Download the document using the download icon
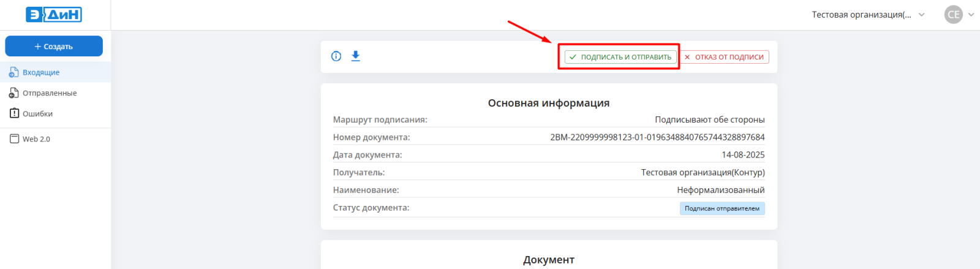The width and height of the screenshot is (980, 269). pos(355,56)
